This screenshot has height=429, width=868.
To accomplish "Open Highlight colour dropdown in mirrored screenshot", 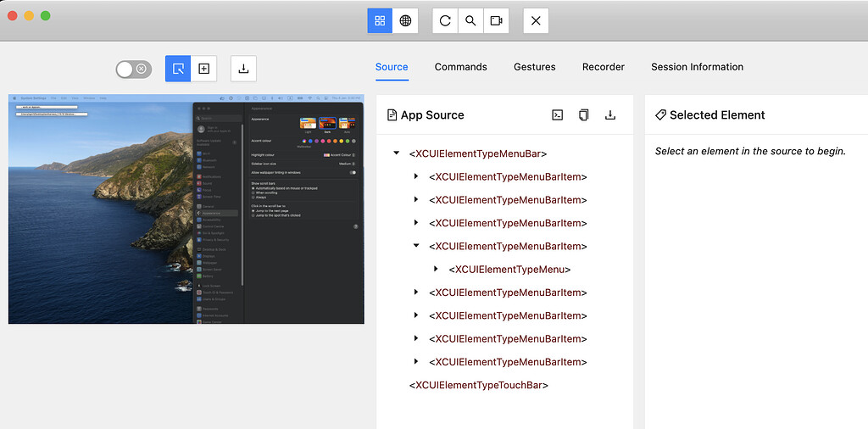I will click(x=339, y=155).
